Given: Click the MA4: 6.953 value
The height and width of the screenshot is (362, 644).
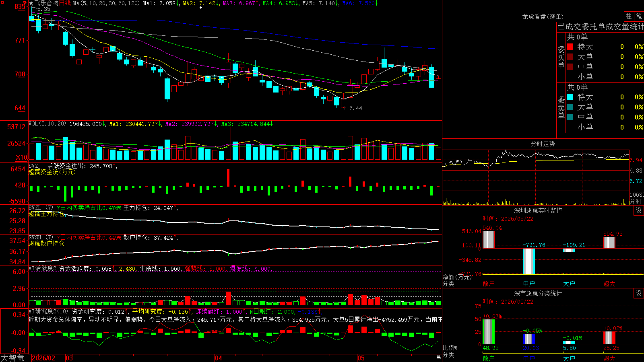Looking at the screenshot, I should coord(281,3).
